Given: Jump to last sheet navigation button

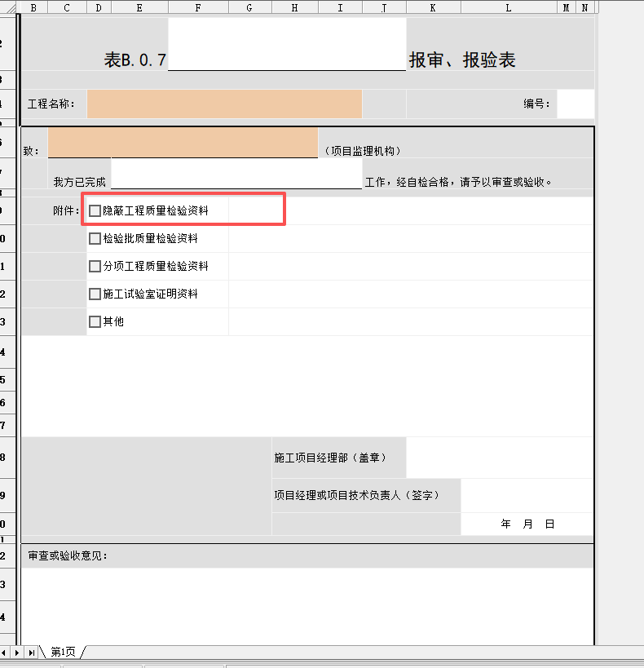Looking at the screenshot, I should [31, 653].
